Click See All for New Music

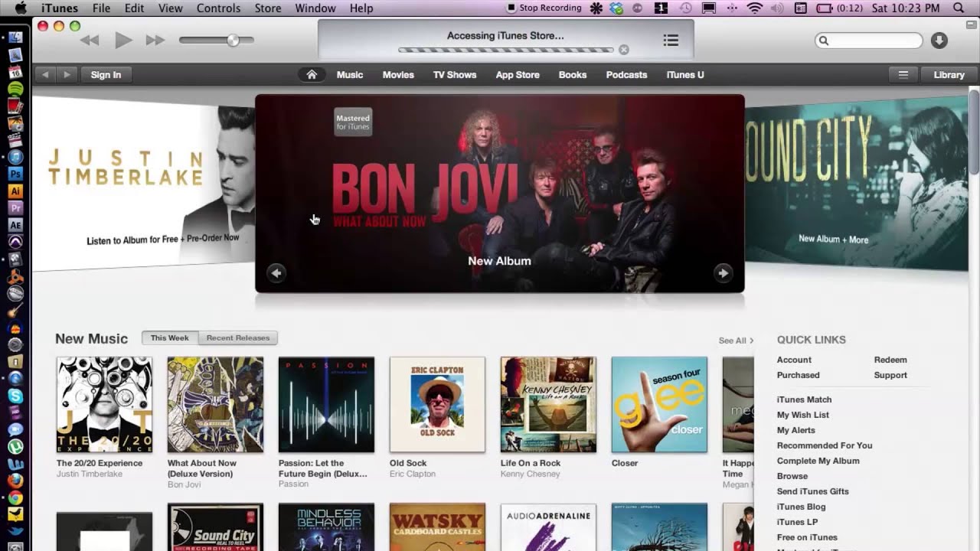pyautogui.click(x=736, y=341)
